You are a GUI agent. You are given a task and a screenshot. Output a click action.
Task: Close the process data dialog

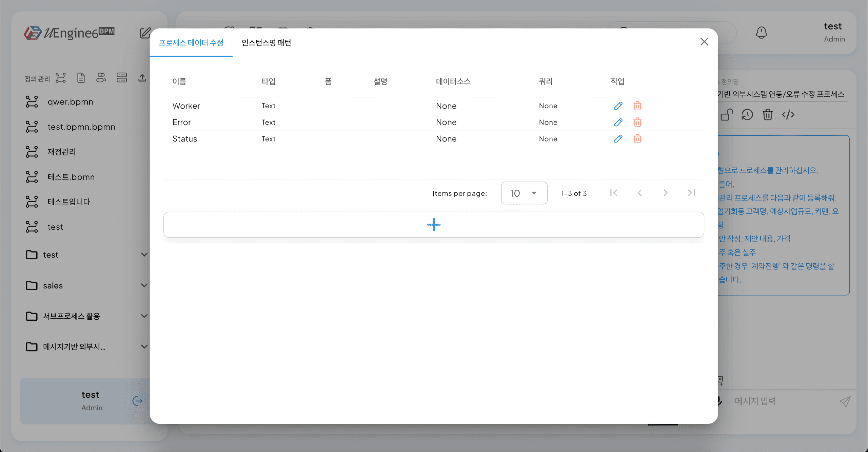[704, 42]
